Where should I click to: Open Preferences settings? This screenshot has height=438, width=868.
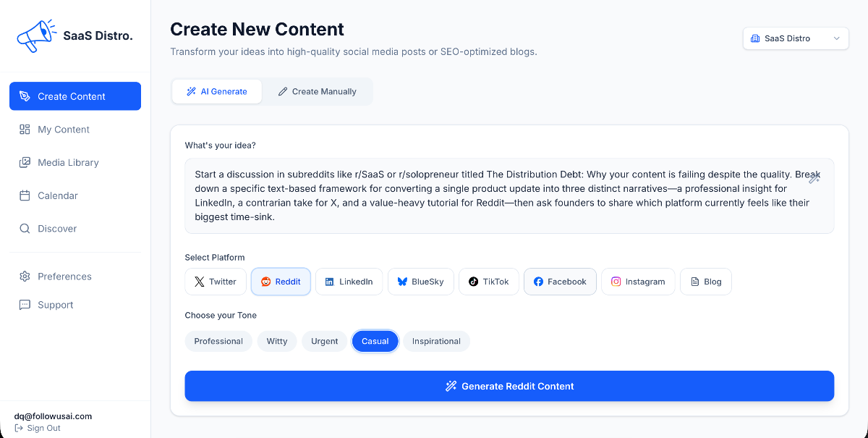(64, 276)
